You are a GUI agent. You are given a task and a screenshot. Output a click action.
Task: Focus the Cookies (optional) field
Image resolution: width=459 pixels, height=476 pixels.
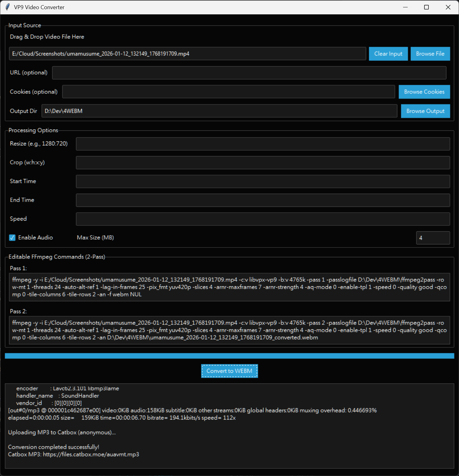coord(229,92)
